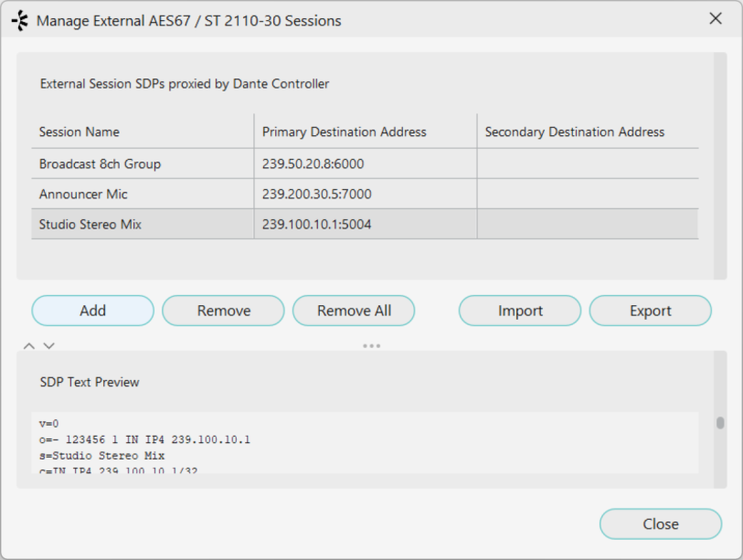Export the sessions
This screenshot has height=560, width=743.
[650, 311]
